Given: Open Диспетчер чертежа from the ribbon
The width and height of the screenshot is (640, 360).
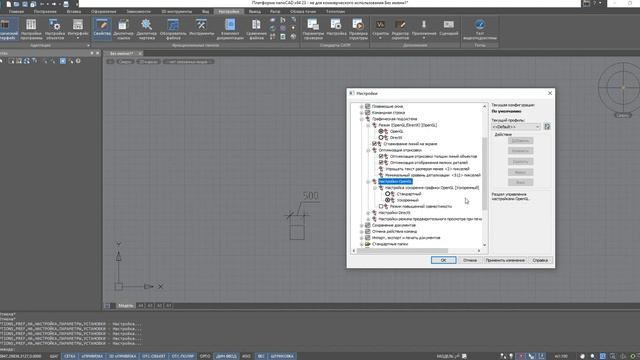Looking at the screenshot, I should 146,29.
